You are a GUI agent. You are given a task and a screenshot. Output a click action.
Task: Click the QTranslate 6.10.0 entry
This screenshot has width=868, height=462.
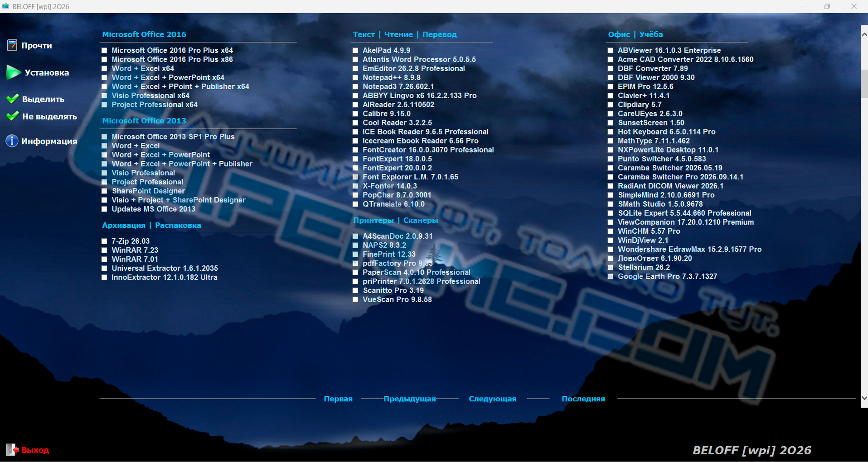pos(393,204)
